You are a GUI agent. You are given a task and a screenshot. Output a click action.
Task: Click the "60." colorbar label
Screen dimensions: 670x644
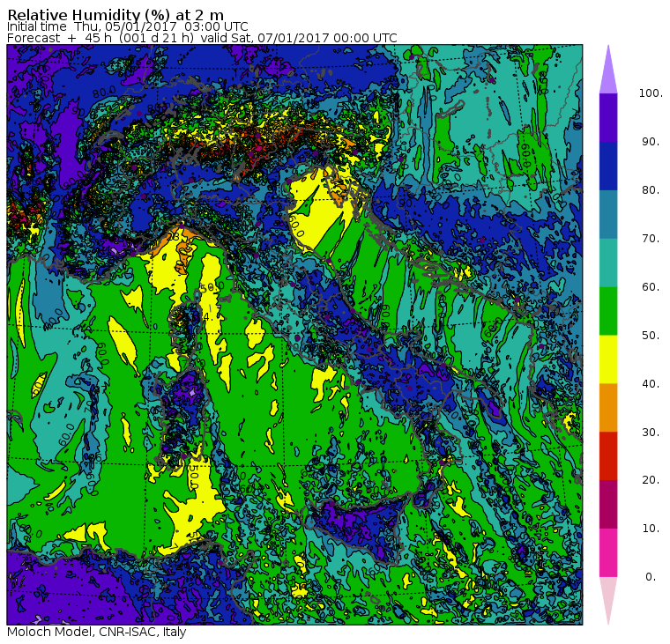point(651,287)
